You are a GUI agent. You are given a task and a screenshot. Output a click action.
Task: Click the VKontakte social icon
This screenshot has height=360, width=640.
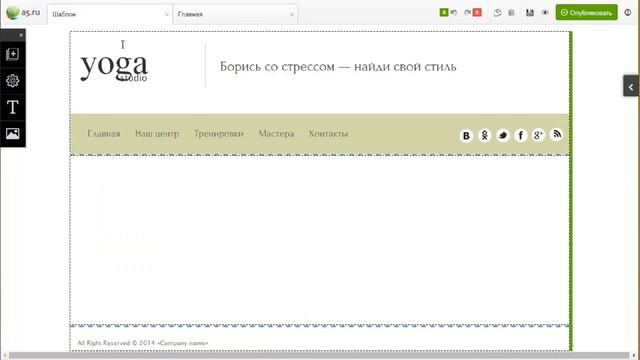pos(466,136)
